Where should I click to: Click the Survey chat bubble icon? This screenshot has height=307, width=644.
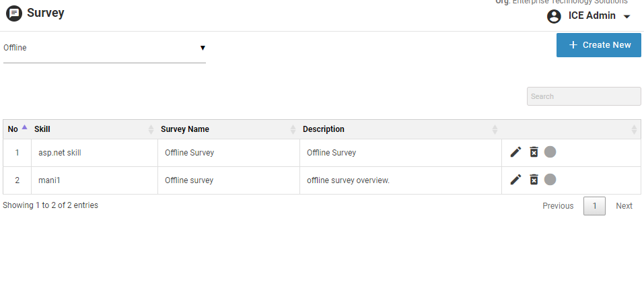(x=13, y=13)
